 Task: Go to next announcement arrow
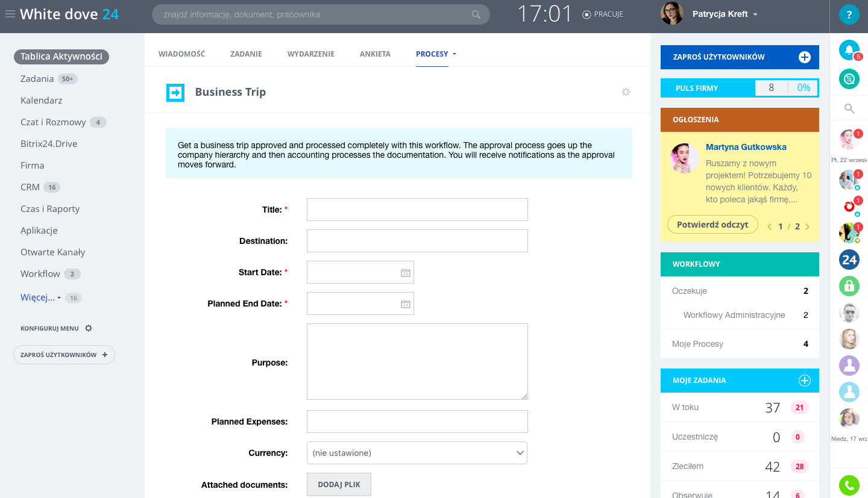click(807, 227)
